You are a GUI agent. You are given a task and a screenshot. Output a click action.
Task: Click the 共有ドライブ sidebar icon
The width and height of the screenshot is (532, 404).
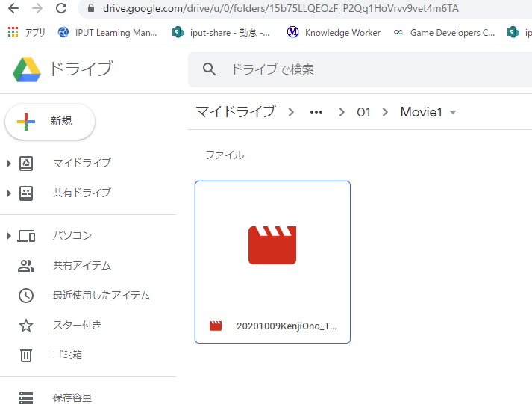tap(26, 193)
